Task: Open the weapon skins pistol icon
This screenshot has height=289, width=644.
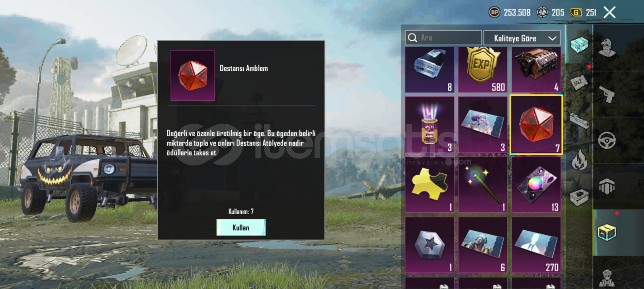Action: click(607, 94)
